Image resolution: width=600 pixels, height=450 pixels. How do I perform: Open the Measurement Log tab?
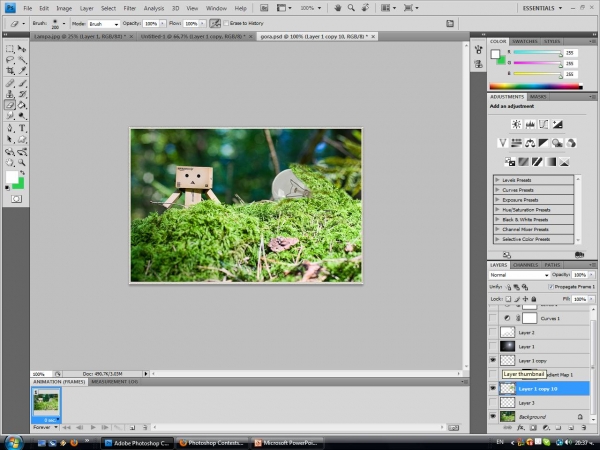(114, 382)
